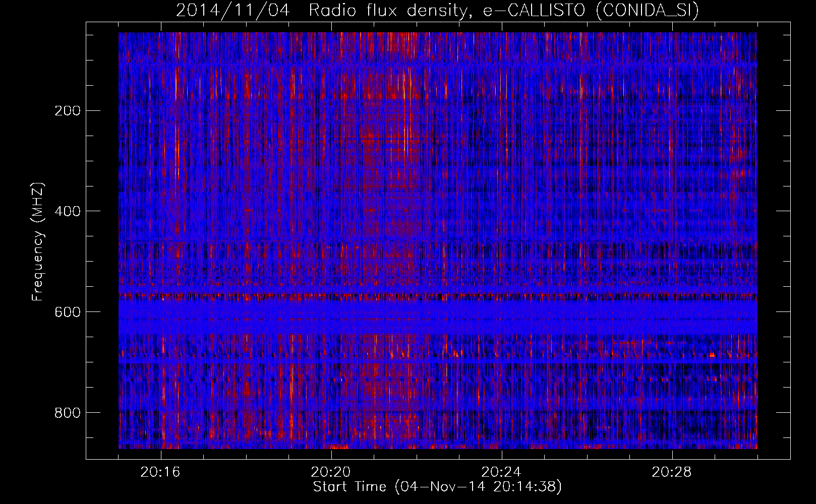The image size is (816, 504).
Task: Click the 20:28 time tick label
Action: 672,472
